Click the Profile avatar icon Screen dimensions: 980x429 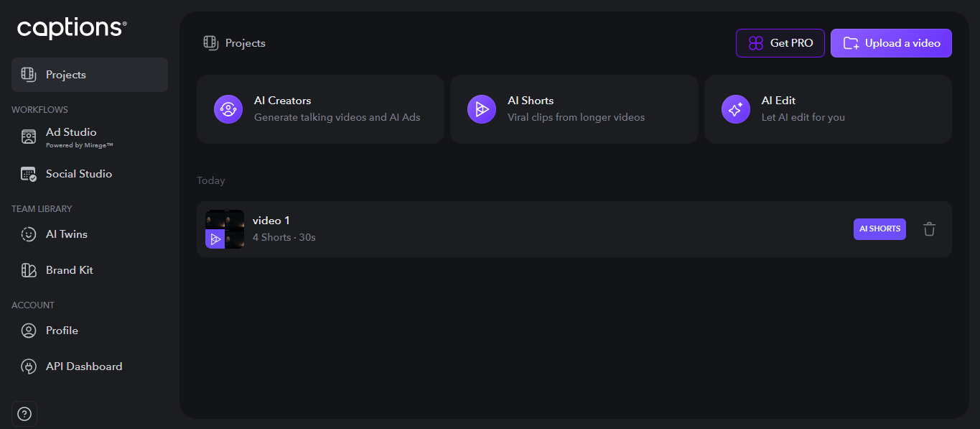click(29, 331)
